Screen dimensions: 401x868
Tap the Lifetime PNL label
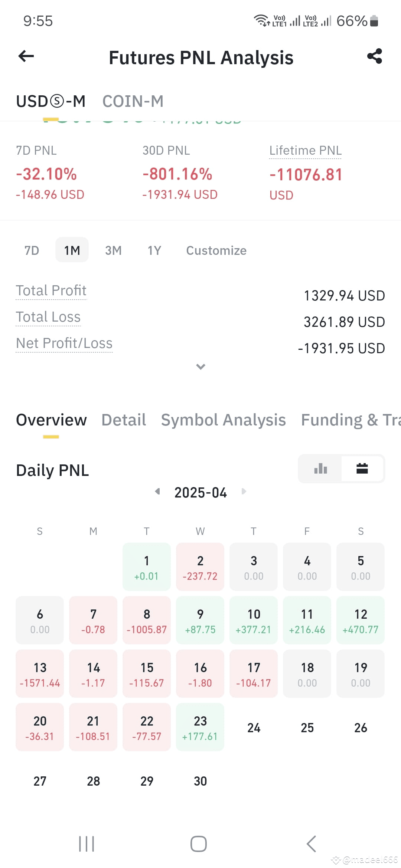tap(305, 151)
